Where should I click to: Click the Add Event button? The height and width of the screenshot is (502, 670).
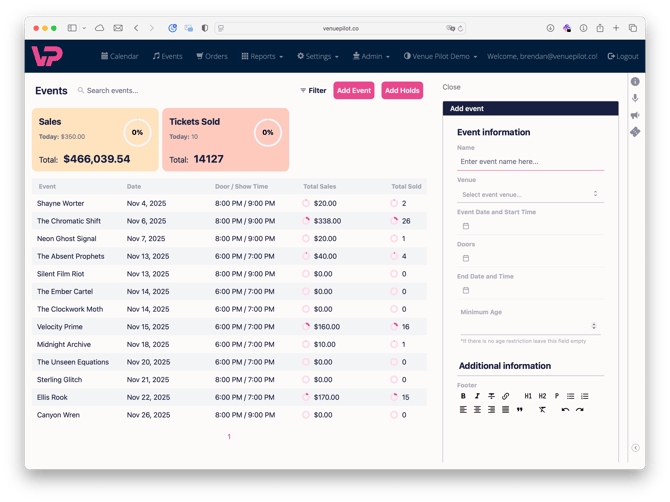(x=354, y=90)
